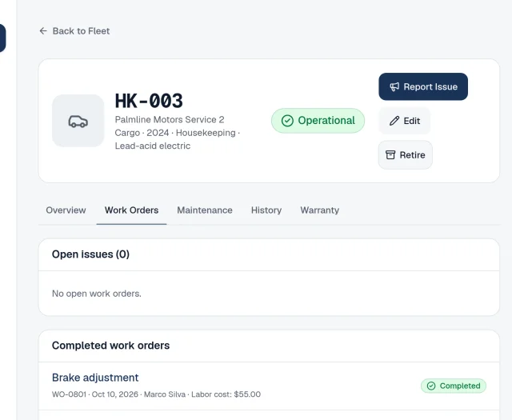This screenshot has height=420, width=512.
Task: Click the back arrow icon beside Back to Fleet
Action: point(43,31)
